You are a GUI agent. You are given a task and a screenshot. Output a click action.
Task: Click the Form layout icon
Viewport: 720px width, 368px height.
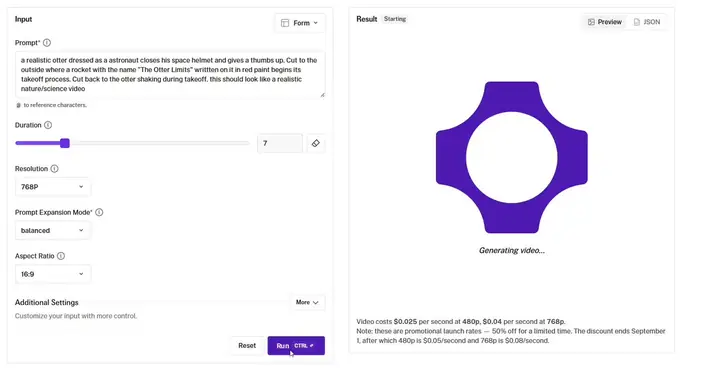coord(285,23)
